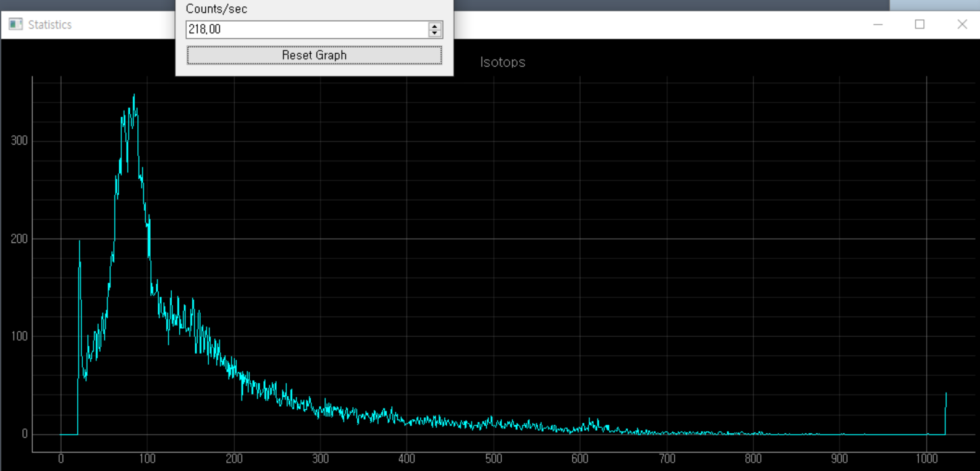980x471 pixels.
Task: Click the 800 label on the horizontal axis
Action: click(753, 459)
